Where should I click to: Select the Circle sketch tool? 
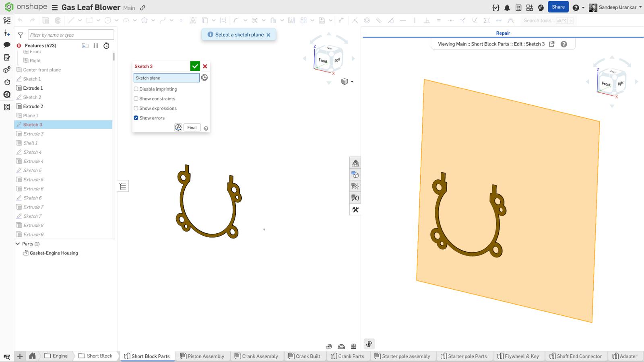pos(107,20)
